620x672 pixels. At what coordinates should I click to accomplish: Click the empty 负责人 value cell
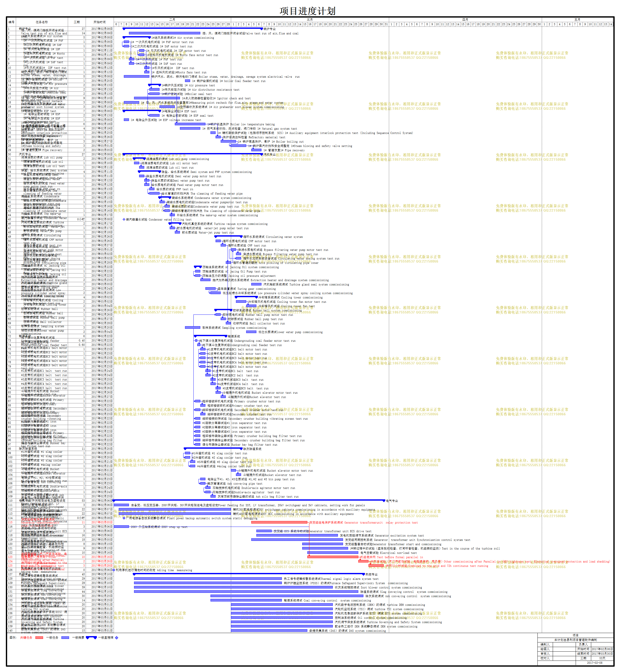[x=602, y=644]
